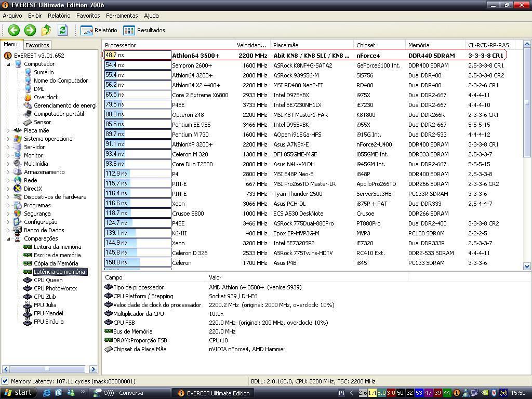Select the Sumário icon in tree

28,72
